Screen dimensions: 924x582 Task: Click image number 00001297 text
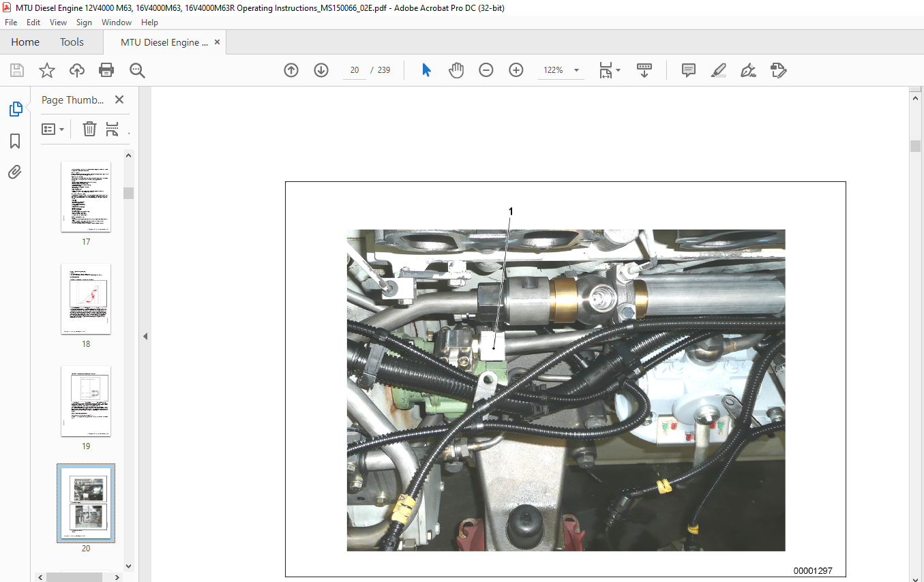coord(813,571)
